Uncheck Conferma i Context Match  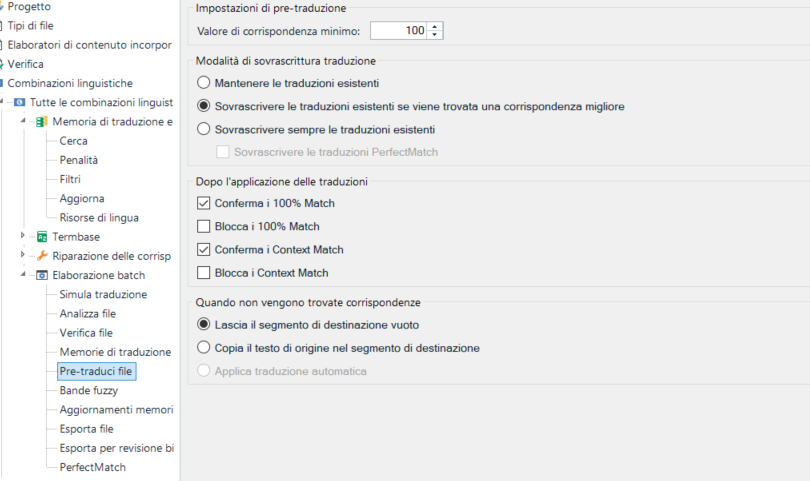(x=204, y=250)
